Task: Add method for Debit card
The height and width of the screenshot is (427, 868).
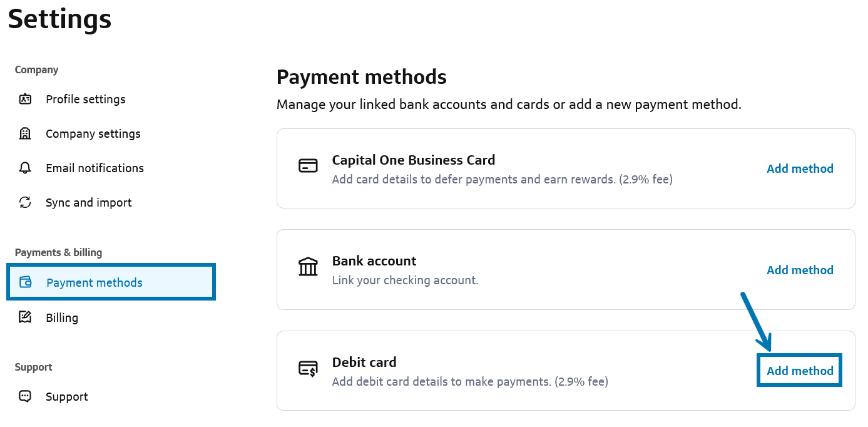Action: pyautogui.click(x=800, y=371)
